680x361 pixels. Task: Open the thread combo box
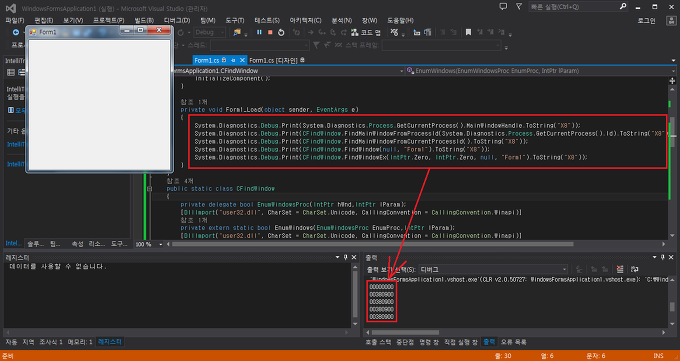[x=260, y=45]
